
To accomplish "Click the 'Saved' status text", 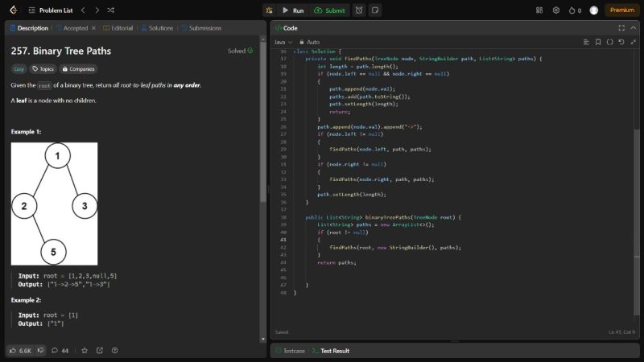I will (x=282, y=332).
